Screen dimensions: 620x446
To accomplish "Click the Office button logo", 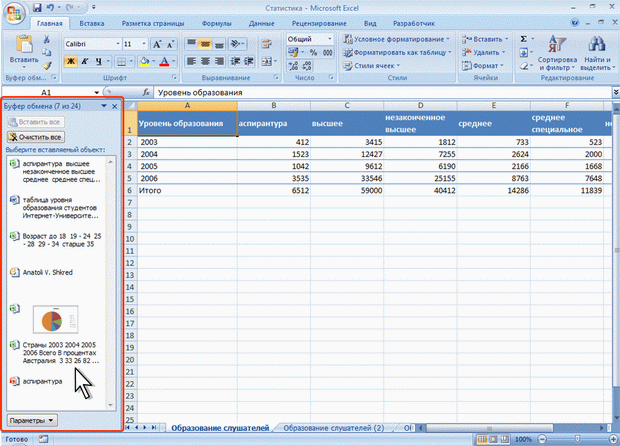I will click(x=14, y=12).
